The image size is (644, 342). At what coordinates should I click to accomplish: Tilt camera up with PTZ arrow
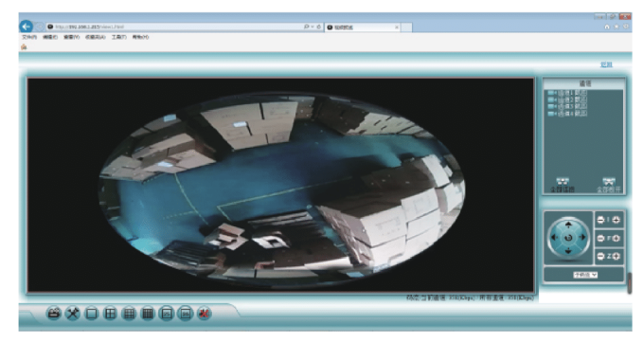click(568, 225)
